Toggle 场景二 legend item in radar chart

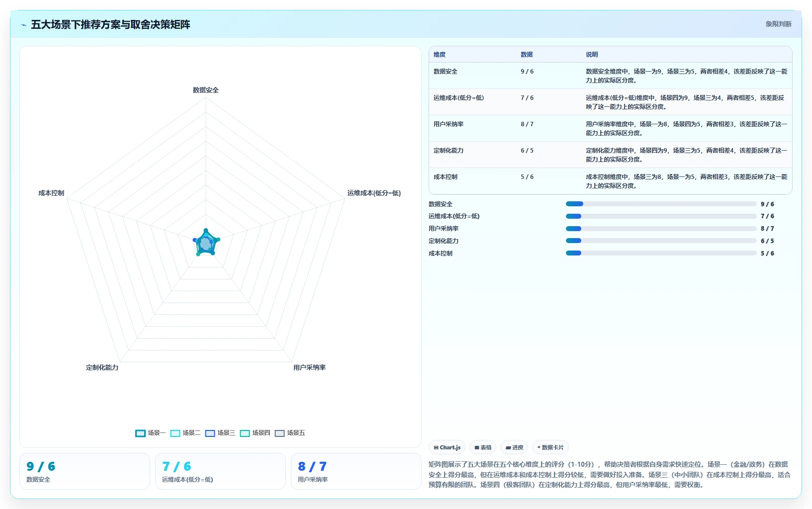185,433
